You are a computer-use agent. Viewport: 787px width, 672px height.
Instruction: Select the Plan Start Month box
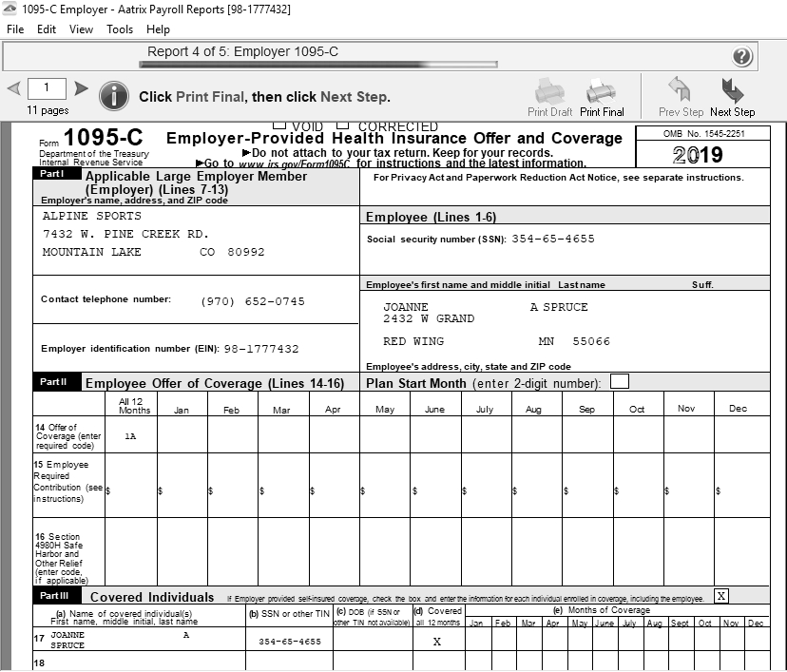click(x=619, y=382)
